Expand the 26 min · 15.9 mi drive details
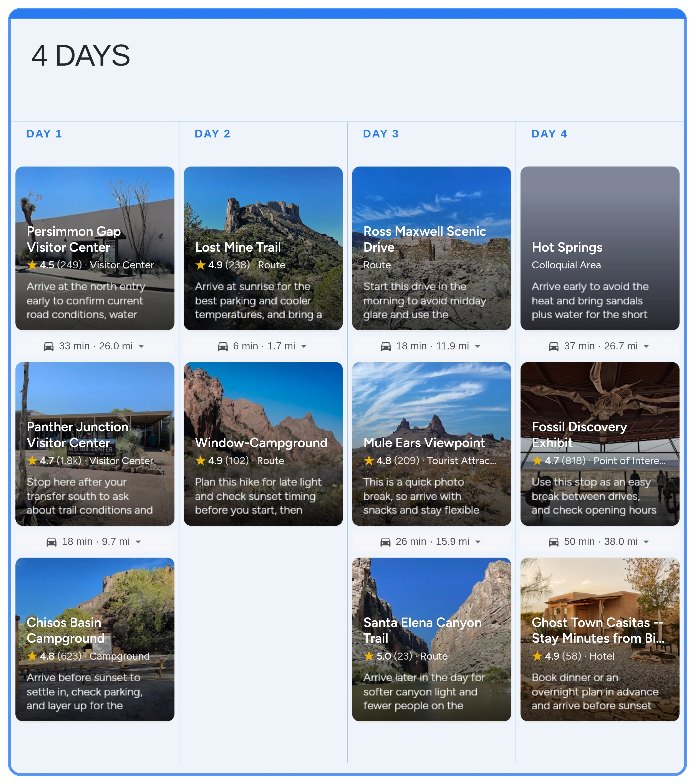This screenshot has width=695, height=784. (478, 541)
